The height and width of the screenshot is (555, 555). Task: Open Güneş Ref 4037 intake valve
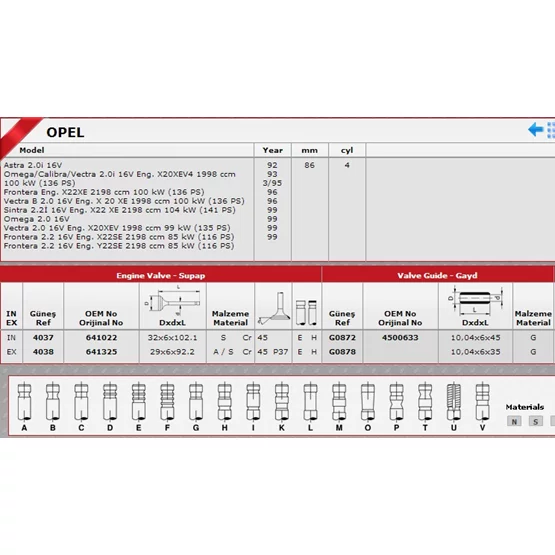point(43,337)
